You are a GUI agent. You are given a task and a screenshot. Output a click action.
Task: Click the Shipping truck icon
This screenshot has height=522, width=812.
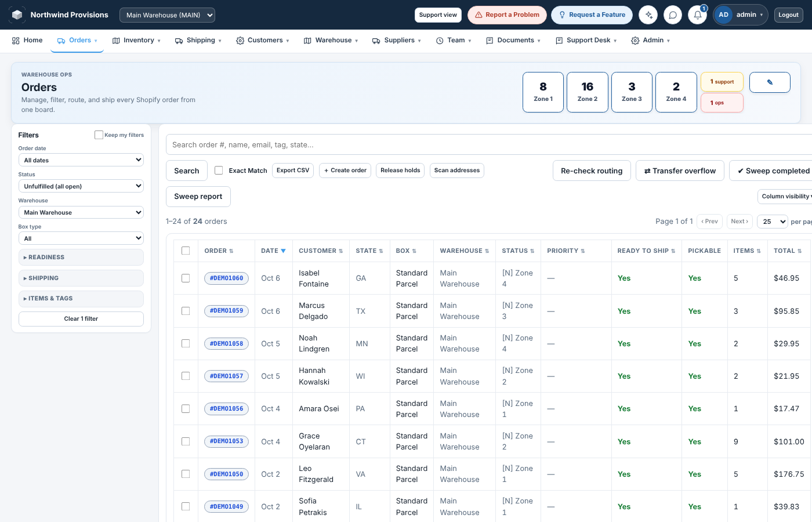[x=179, y=41]
